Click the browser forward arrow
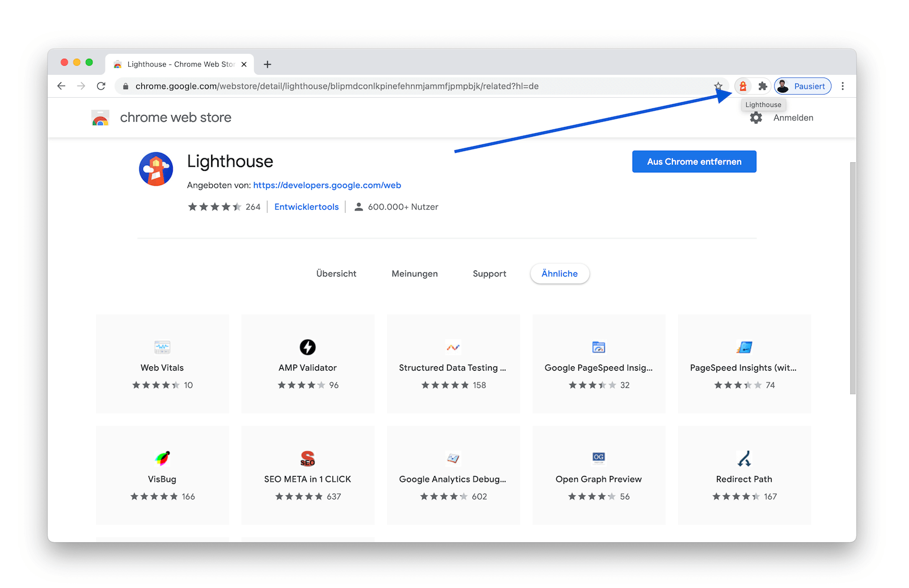Image resolution: width=909 pixels, height=588 pixels. click(x=81, y=86)
